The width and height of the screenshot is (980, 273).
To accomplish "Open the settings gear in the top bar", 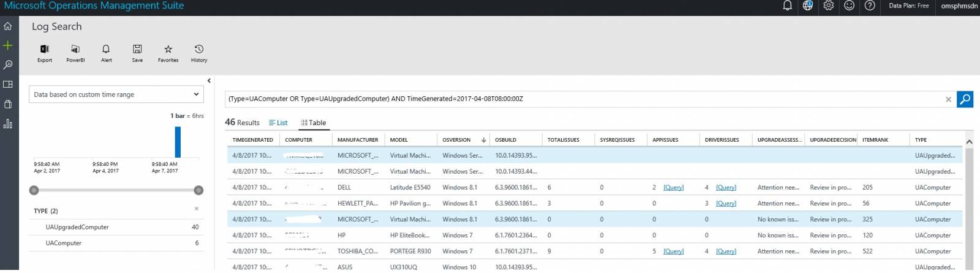I will [828, 6].
